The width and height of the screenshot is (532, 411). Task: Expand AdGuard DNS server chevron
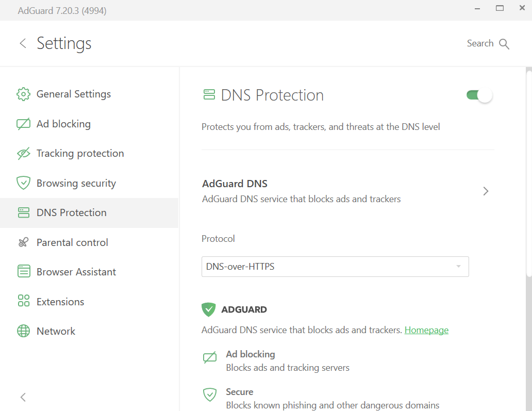486,191
